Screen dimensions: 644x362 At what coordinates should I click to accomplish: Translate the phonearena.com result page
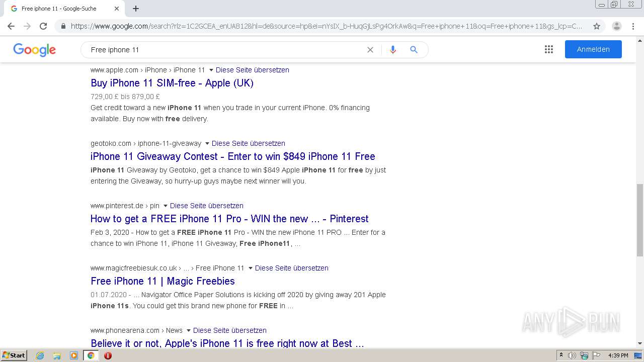(230, 330)
